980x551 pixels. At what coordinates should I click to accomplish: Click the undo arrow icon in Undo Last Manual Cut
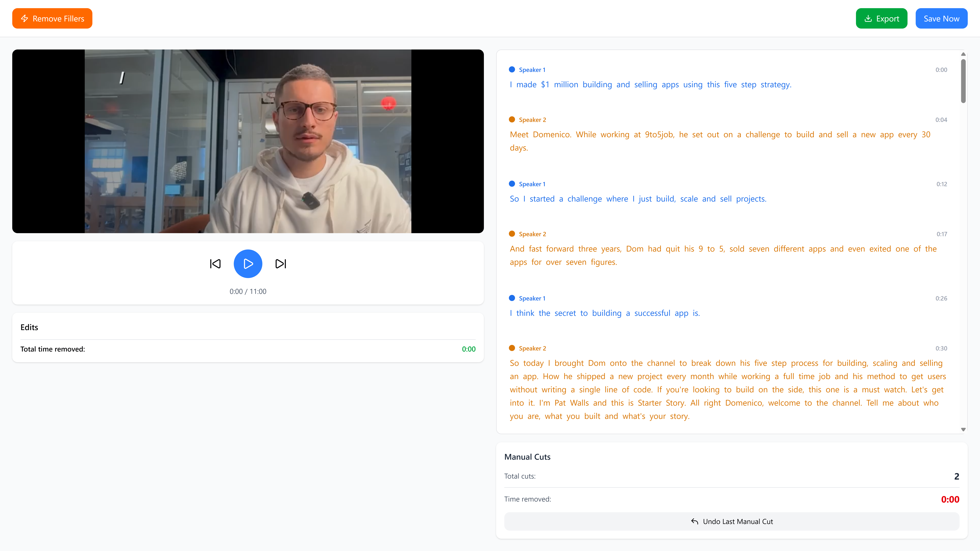(x=695, y=521)
